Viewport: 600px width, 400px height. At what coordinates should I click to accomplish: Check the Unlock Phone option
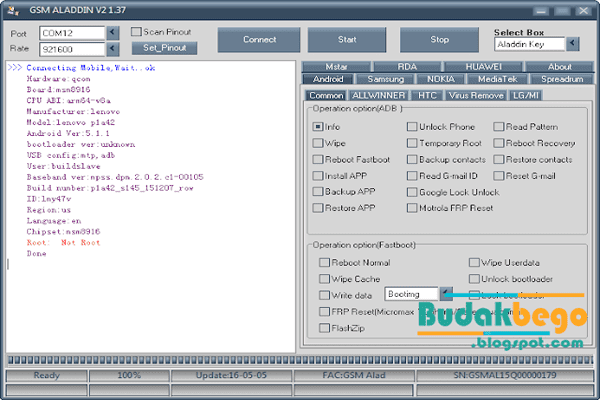point(412,127)
